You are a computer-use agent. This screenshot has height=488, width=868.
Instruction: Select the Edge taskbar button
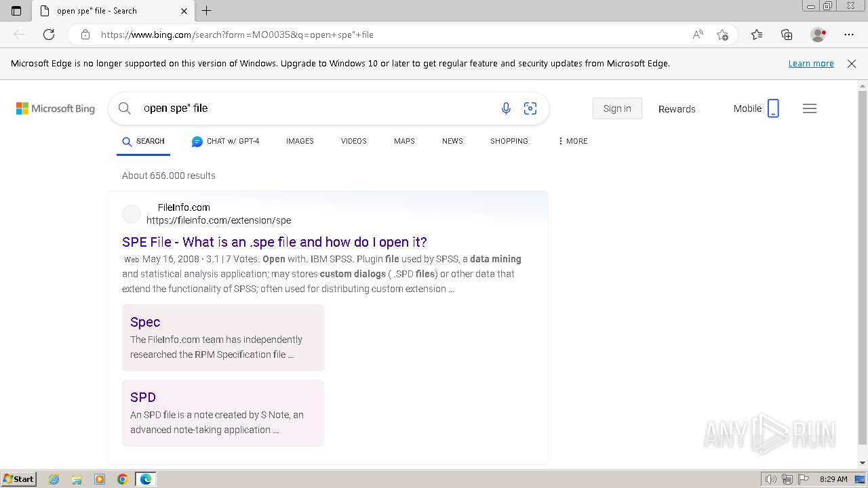coord(146,479)
